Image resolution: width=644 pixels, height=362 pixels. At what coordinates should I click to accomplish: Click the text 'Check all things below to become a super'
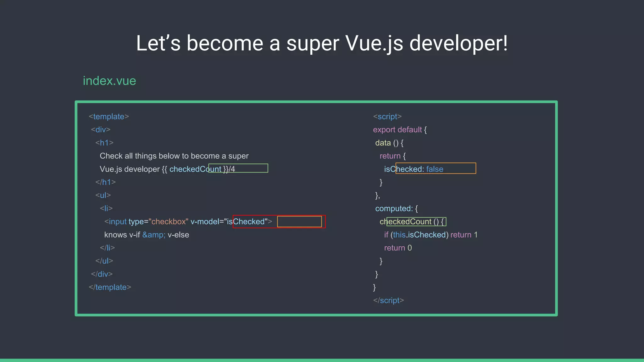(x=174, y=156)
